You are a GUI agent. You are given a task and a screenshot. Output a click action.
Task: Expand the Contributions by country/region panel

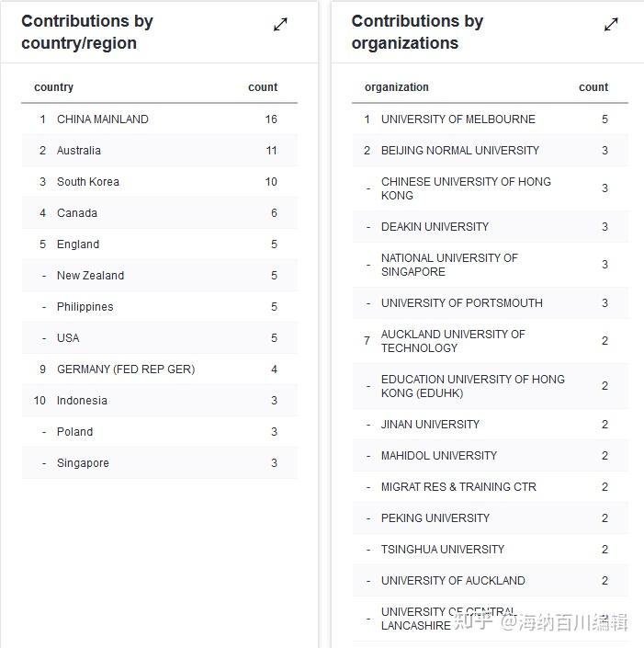(280, 25)
